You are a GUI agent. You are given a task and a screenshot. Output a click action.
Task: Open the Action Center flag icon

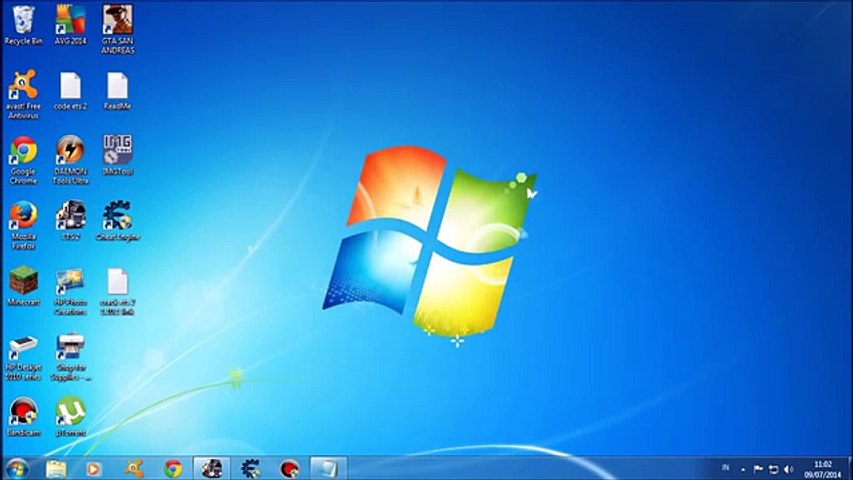click(x=758, y=469)
